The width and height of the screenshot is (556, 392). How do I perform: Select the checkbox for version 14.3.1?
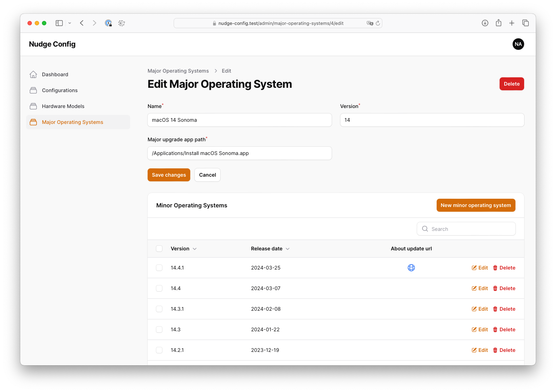coord(159,309)
